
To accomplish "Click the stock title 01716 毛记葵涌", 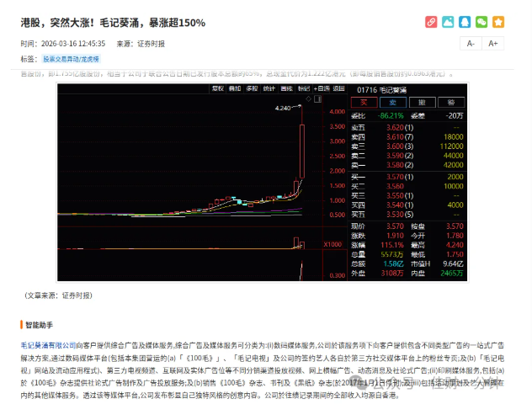I will point(381,90).
